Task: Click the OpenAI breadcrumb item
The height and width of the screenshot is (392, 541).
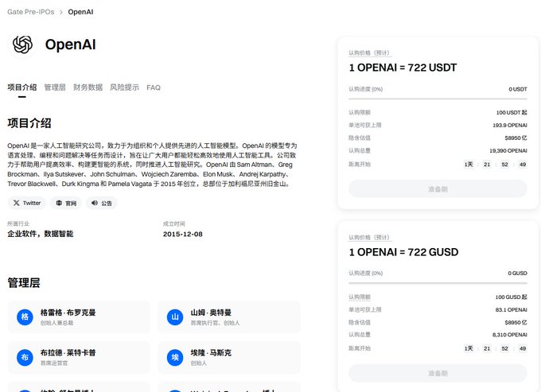Action: pyautogui.click(x=80, y=12)
